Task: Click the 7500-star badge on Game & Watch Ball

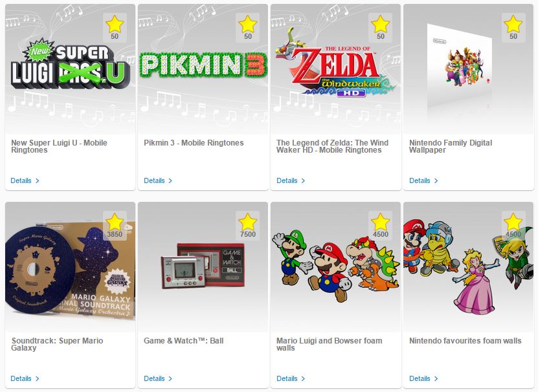Action: click(x=247, y=226)
